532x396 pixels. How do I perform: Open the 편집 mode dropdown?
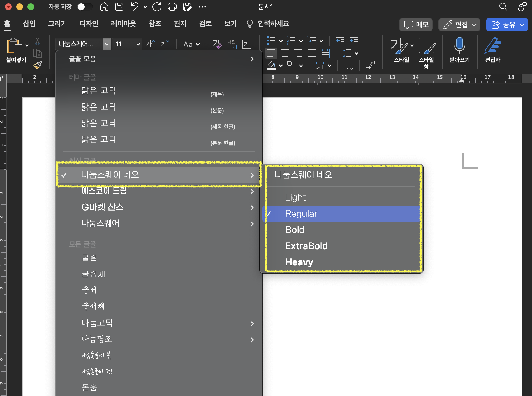pyautogui.click(x=459, y=25)
